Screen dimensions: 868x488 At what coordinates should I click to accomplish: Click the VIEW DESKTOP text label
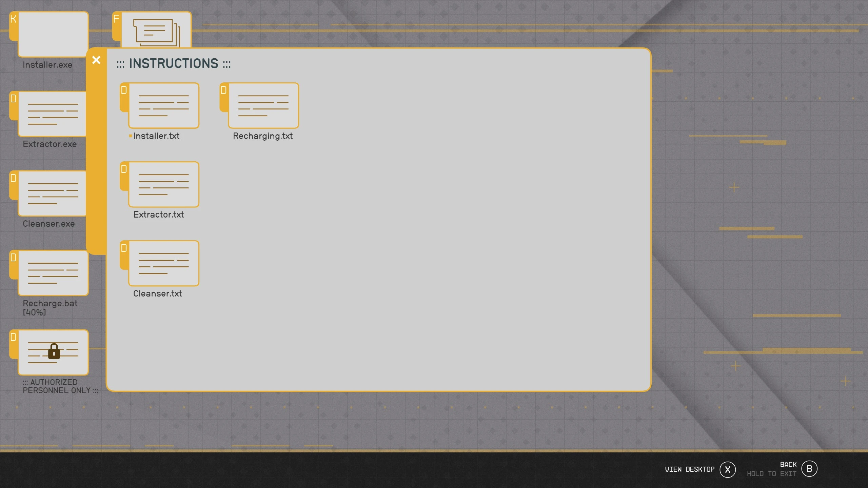pos(689,469)
